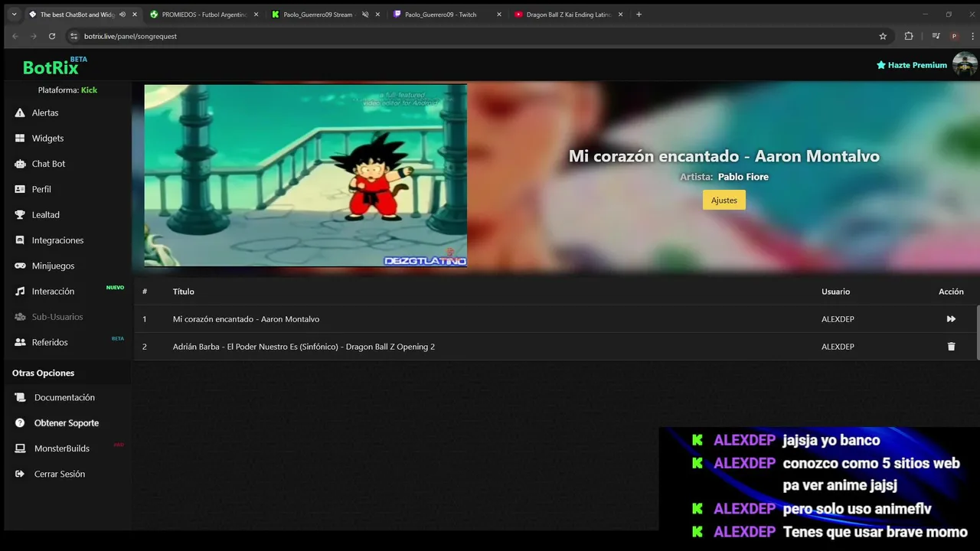The height and width of the screenshot is (551, 980).
Task: Mute The best ChatBot tab audio
Action: 122,15
